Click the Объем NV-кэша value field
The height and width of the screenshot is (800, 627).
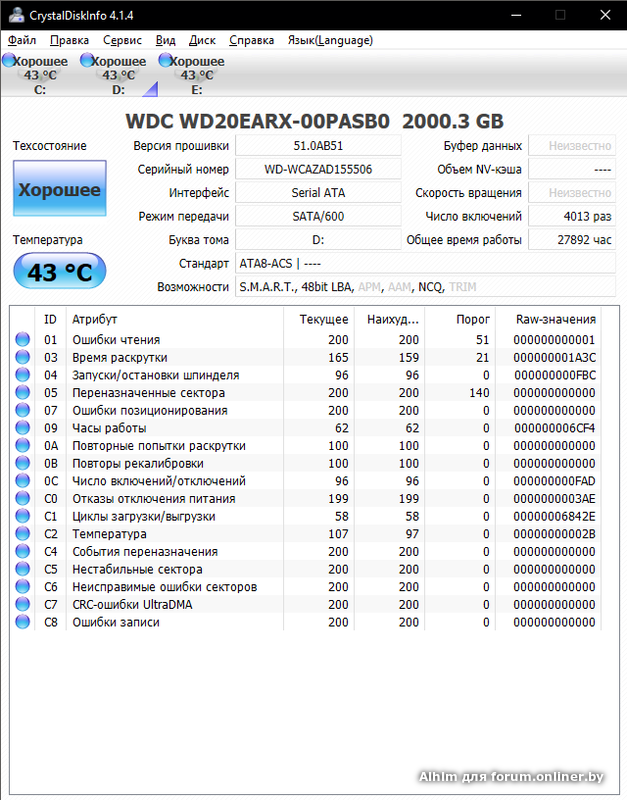tap(572, 169)
